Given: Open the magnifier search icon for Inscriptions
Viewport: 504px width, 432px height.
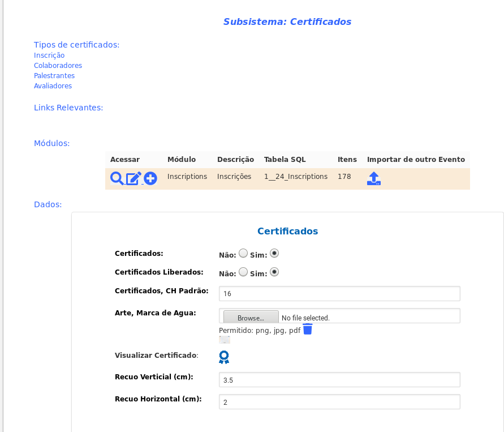Looking at the screenshot, I should click(117, 178).
